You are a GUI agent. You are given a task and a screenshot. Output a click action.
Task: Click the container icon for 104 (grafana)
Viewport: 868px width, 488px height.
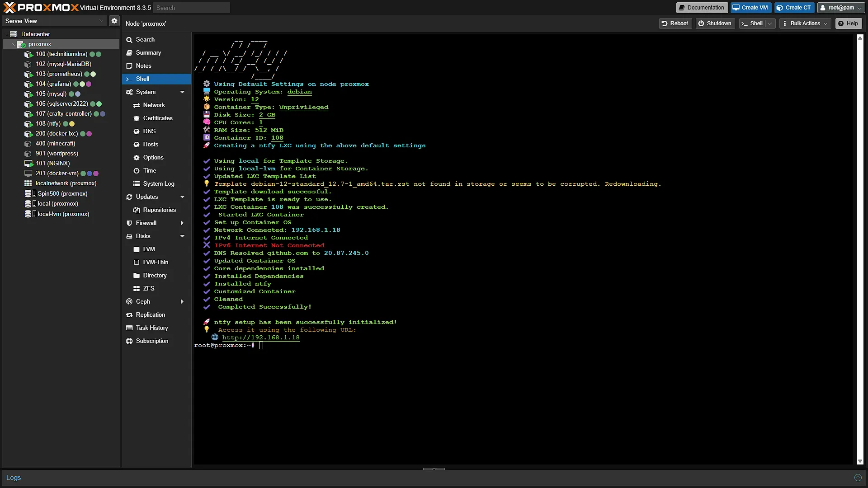(28, 84)
